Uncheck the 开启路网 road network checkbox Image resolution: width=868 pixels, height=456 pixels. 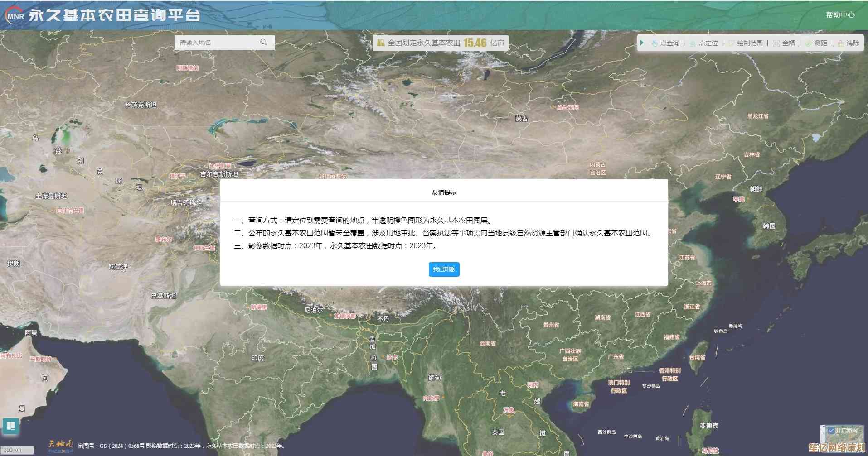tap(831, 430)
